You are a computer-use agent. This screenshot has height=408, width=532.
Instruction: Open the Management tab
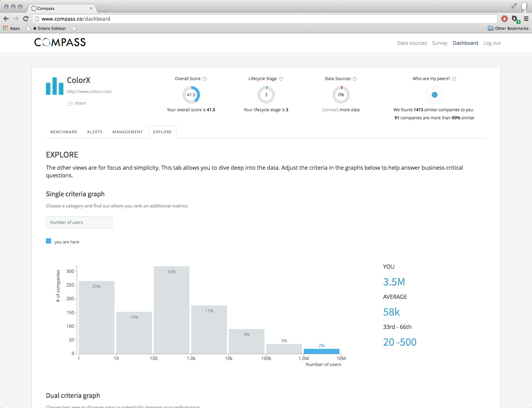tap(127, 132)
